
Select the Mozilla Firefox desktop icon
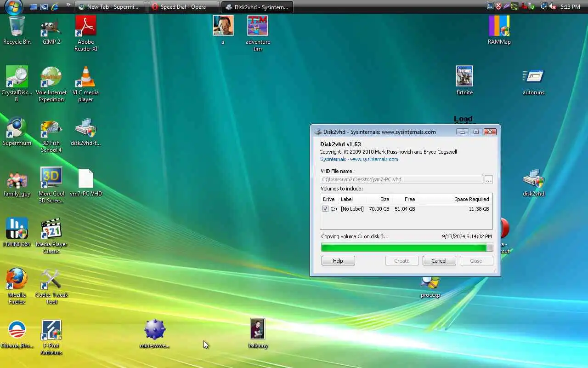tap(17, 286)
